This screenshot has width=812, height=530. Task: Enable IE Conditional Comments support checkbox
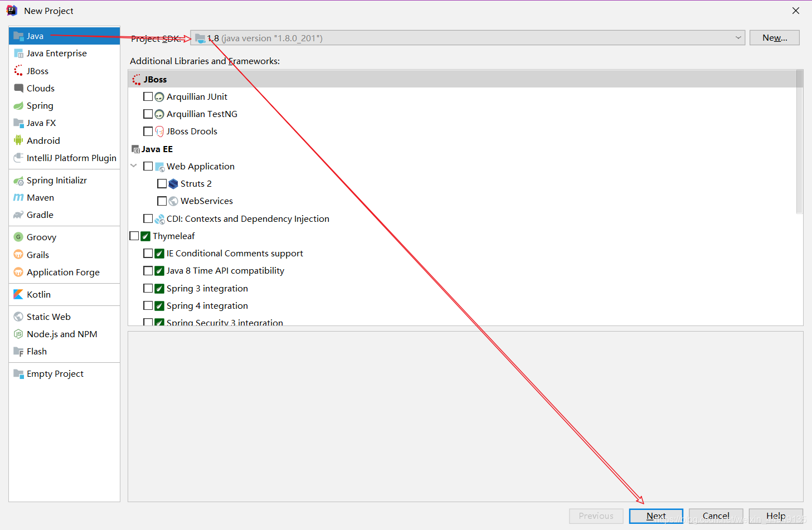[x=148, y=253]
